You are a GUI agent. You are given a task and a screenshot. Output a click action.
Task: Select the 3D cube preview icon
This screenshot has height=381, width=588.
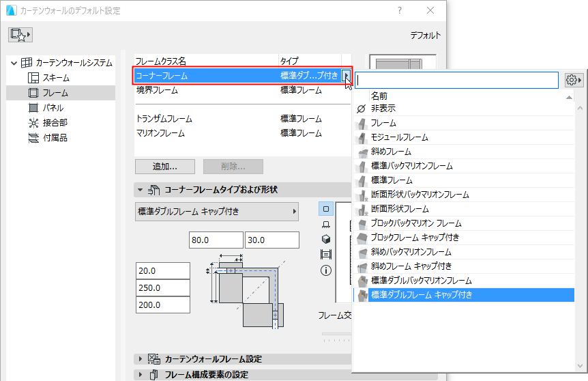click(x=326, y=239)
